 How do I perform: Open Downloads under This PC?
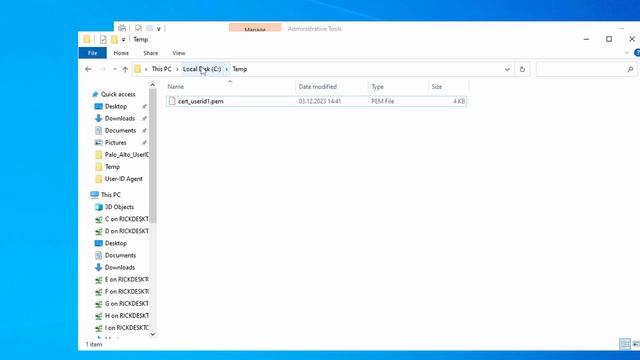point(120,267)
